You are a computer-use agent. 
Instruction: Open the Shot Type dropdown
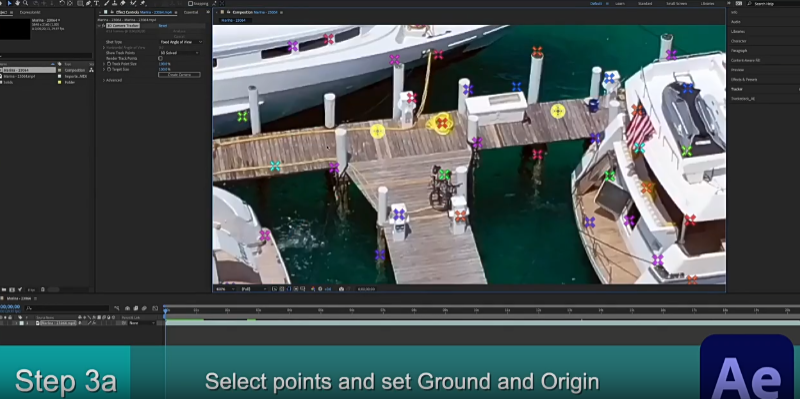coord(182,42)
